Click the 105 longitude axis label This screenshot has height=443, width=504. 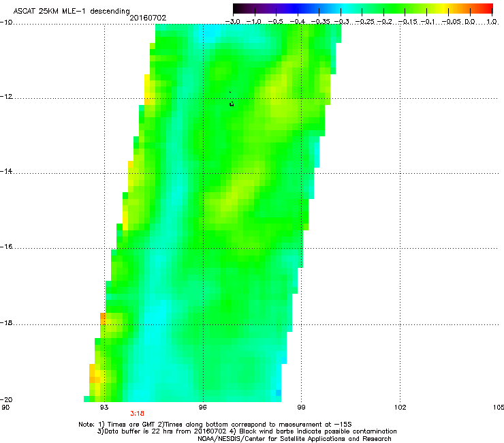pos(499,408)
